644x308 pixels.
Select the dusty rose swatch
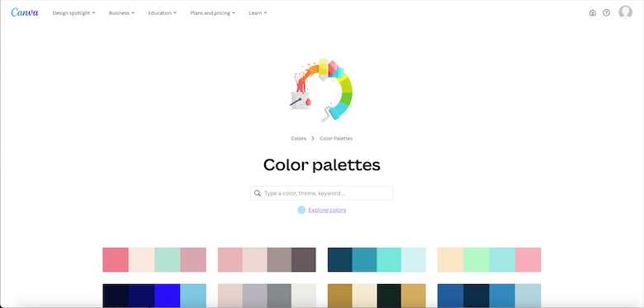tap(193, 259)
